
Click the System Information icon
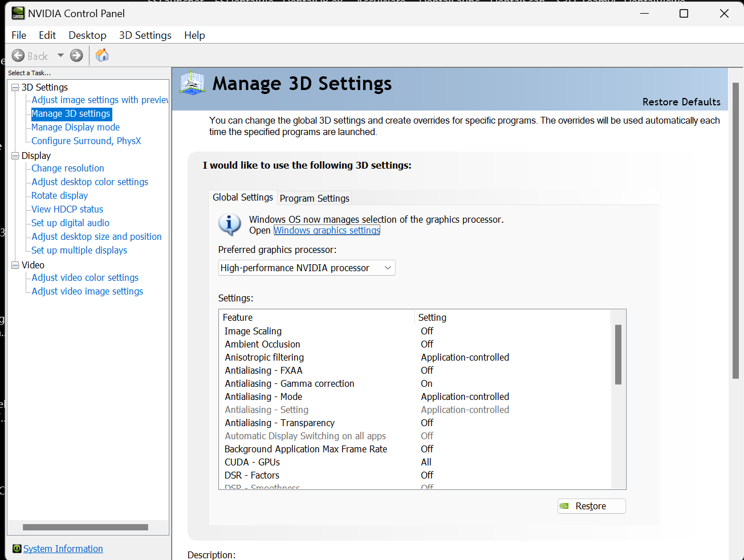(x=17, y=549)
